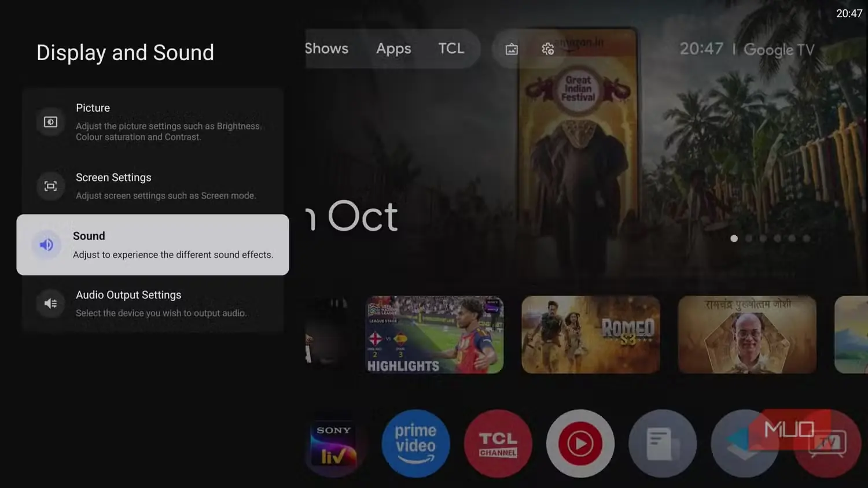Click the settings gear in top bar
This screenshot has height=488, width=868.
547,49
